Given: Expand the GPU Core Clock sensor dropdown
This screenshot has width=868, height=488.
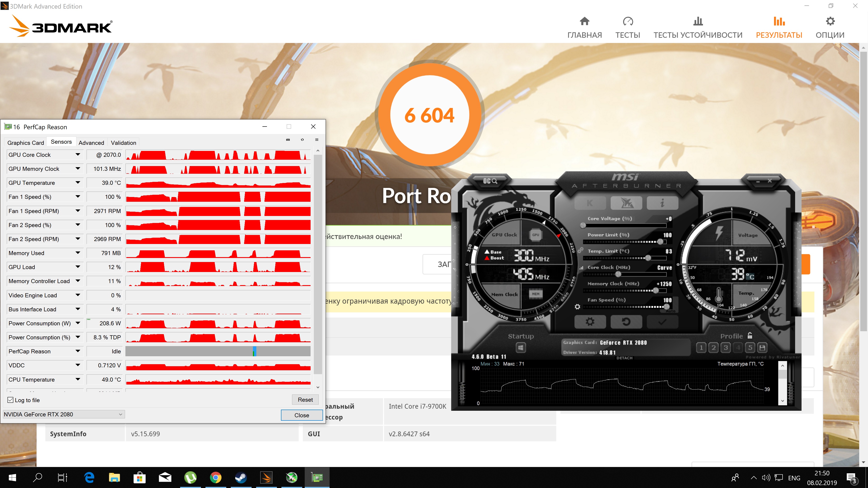Looking at the screenshot, I should tap(78, 155).
